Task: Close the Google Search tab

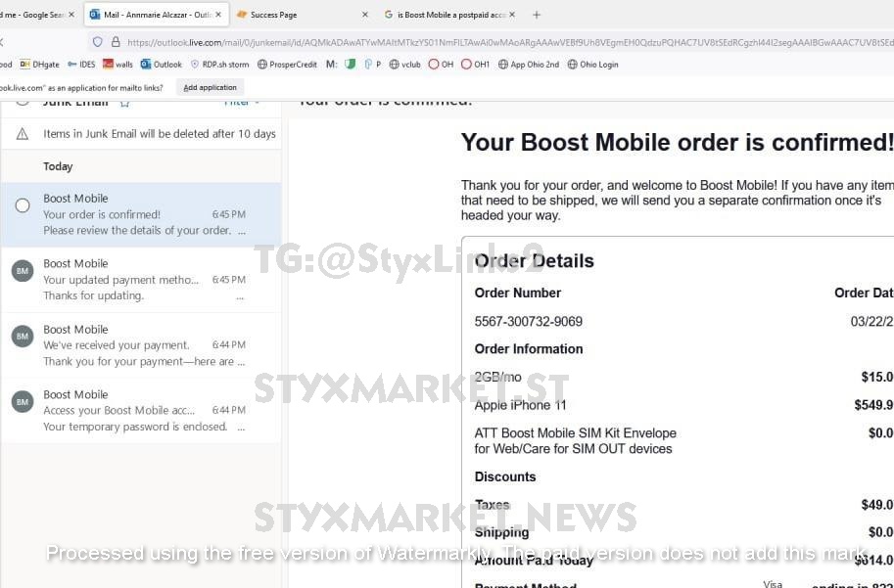Action: [x=71, y=15]
